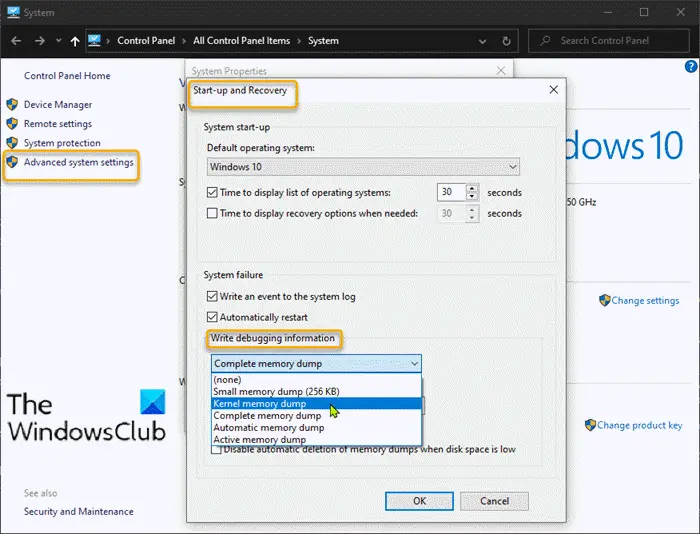700x534 pixels.
Task: Go up one level with up arrow
Action: 75,42
